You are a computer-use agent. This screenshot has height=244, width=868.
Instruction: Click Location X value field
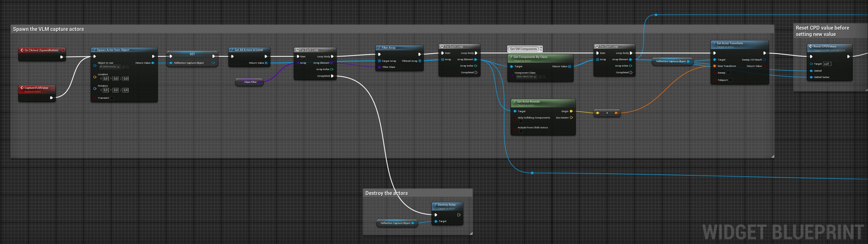click(106, 78)
